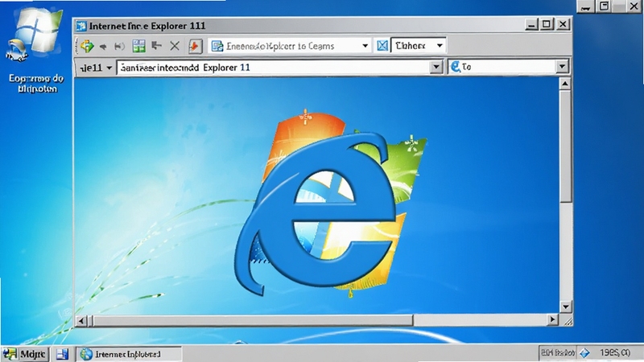Image resolution: width=644 pixels, height=362 pixels.
Task: Click the horizontal scrollbar left arrow
Action: click(81, 320)
